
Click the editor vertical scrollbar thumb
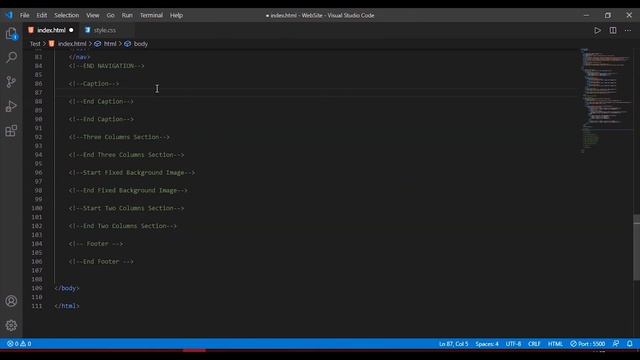click(x=636, y=247)
